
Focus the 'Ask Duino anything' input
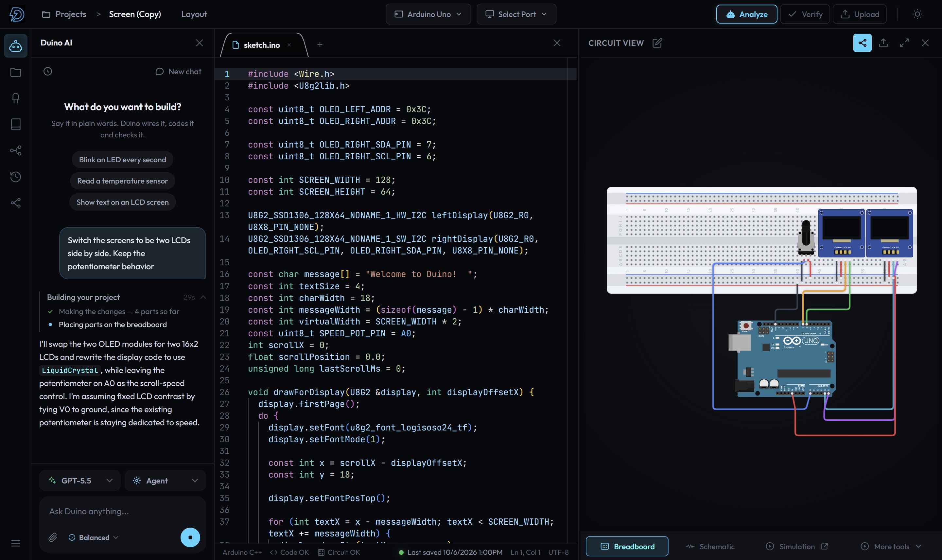click(122, 511)
